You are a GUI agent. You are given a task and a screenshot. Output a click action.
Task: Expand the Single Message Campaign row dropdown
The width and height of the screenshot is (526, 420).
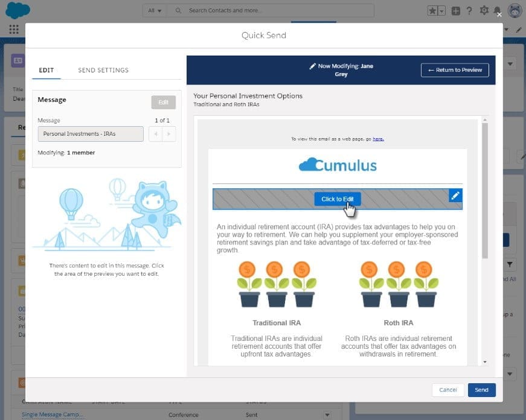tap(327, 415)
